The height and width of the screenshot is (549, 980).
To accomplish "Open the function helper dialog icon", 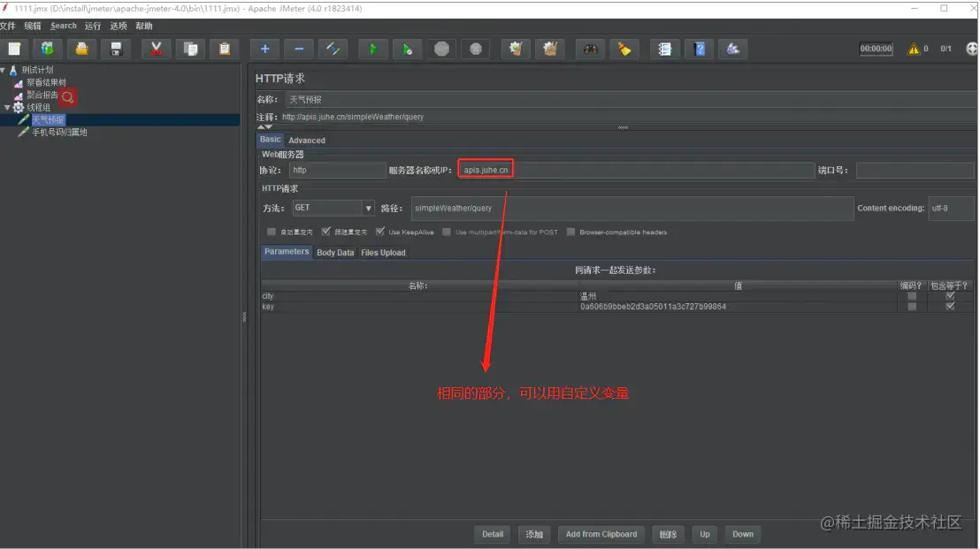I will click(x=664, y=49).
